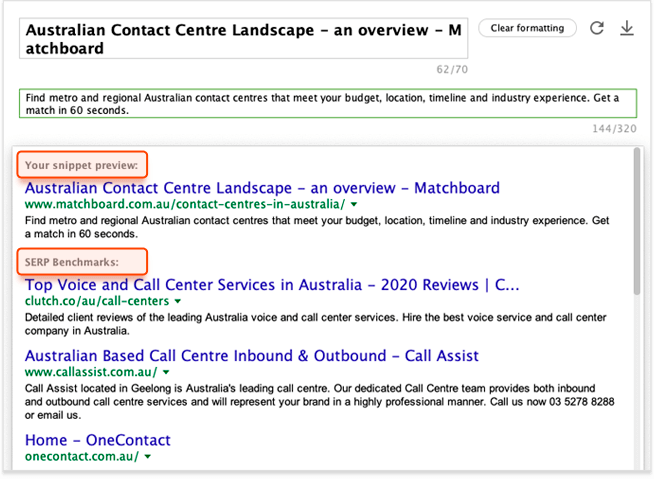The height and width of the screenshot is (479, 654).
Task: Click the '144/320' description character counter
Action: pos(614,129)
